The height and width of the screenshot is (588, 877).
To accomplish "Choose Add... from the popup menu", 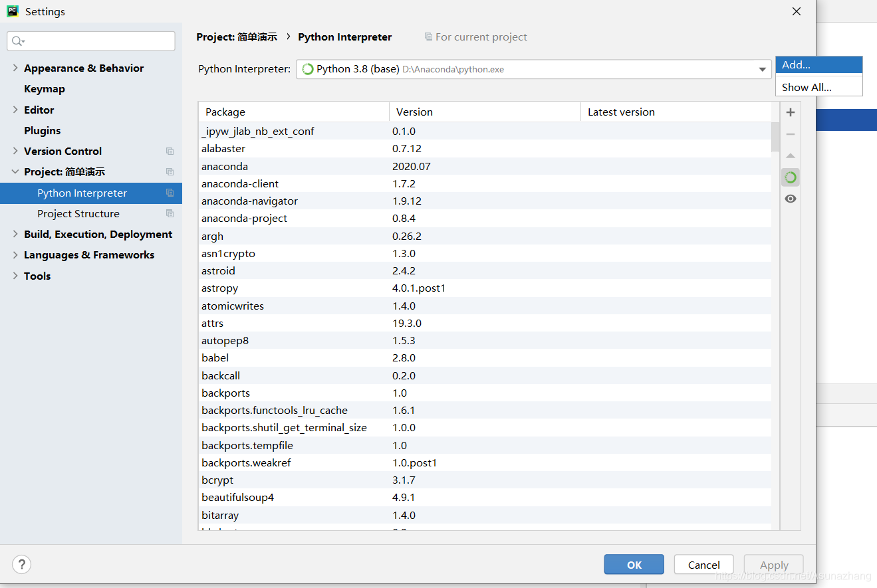I will coord(819,65).
